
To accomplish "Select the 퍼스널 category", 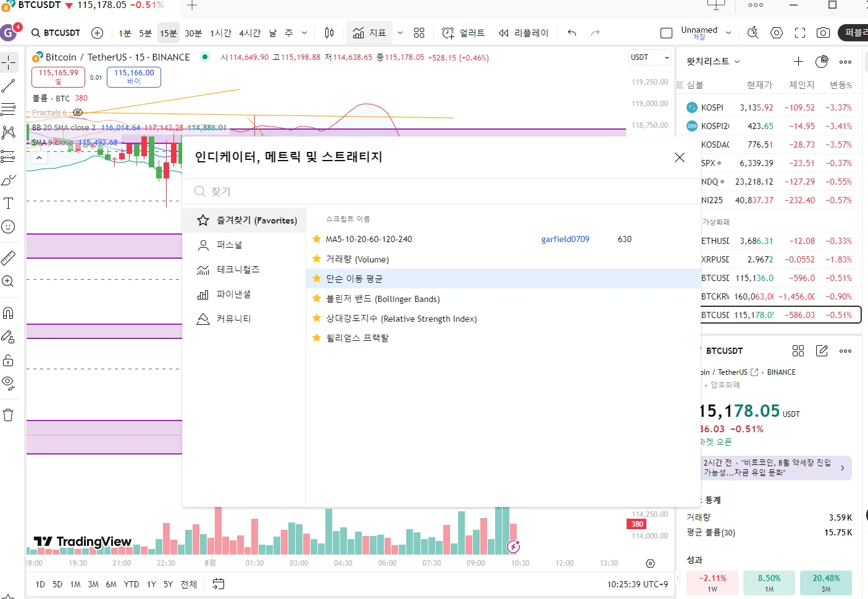I will pos(244,245).
